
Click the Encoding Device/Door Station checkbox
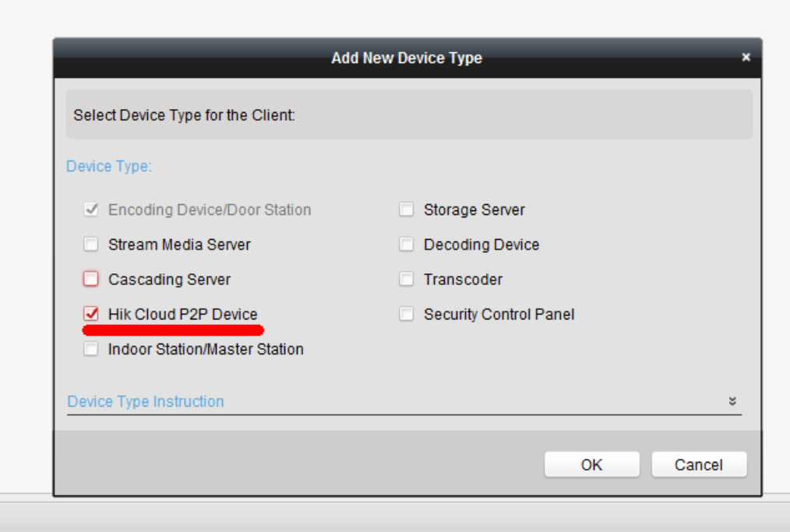click(x=92, y=210)
